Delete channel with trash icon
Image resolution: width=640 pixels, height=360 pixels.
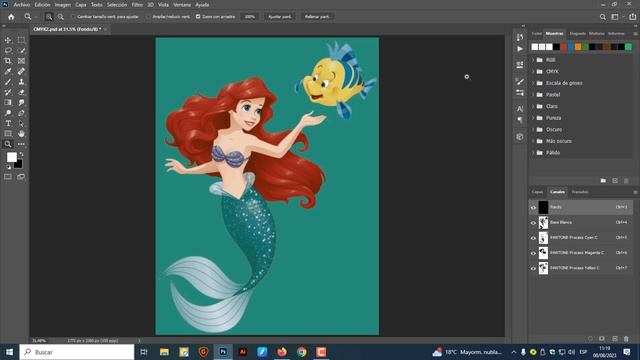tap(626, 339)
